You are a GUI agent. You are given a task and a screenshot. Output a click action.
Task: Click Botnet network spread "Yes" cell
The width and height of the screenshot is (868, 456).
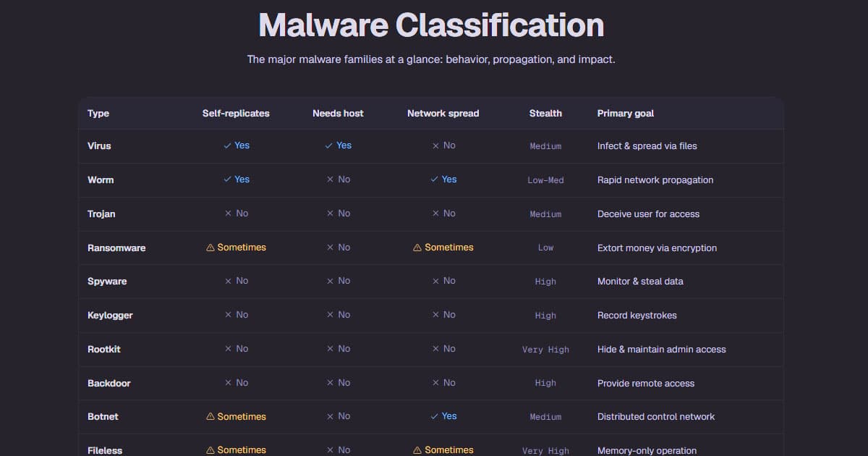[x=443, y=416]
